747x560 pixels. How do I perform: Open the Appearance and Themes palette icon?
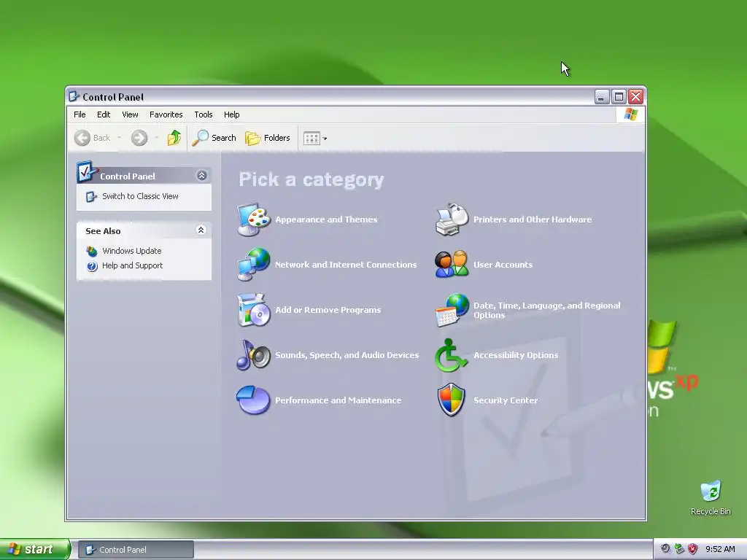pyautogui.click(x=253, y=219)
